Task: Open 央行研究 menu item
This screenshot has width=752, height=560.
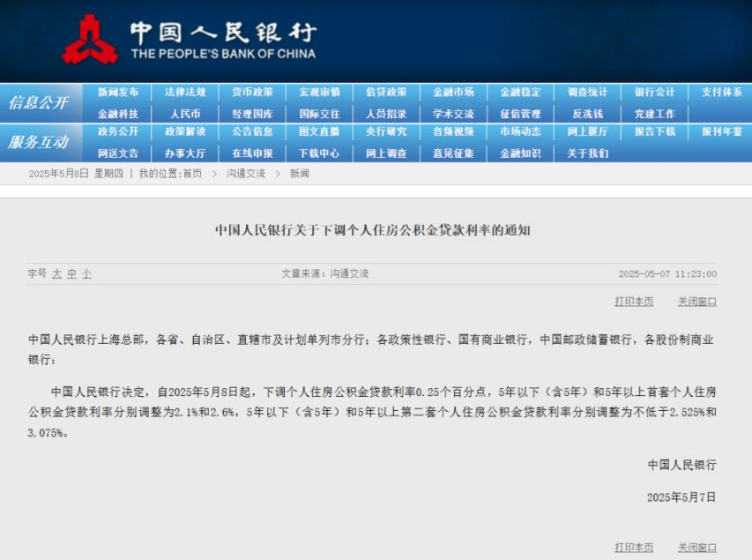Action: pos(386,131)
